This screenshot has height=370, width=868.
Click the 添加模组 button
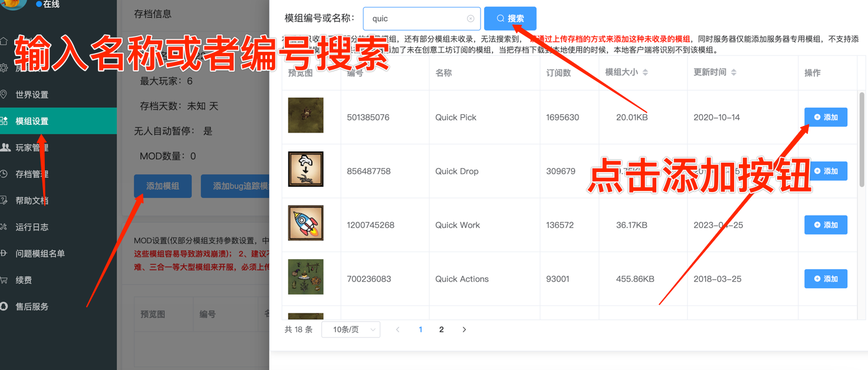coord(163,186)
